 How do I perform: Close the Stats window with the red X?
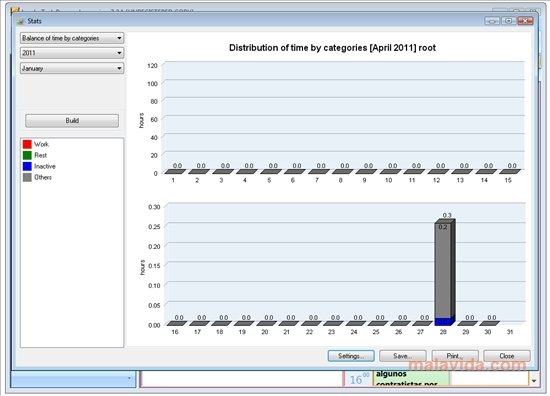coord(525,21)
